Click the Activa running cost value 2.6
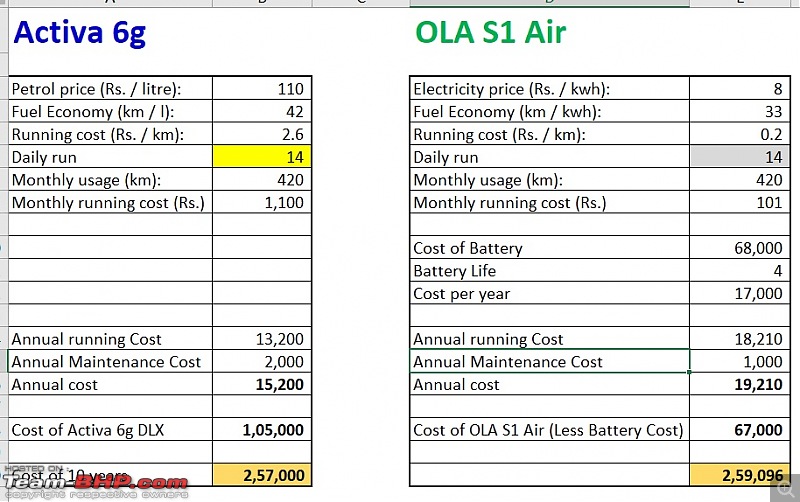Screen dimensions: 800x502 point(262,134)
